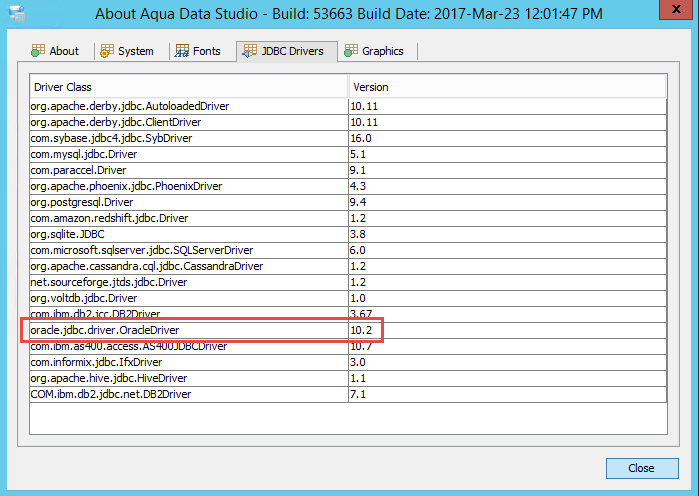Open the About tab
The width and height of the screenshot is (699, 496).
(55, 51)
